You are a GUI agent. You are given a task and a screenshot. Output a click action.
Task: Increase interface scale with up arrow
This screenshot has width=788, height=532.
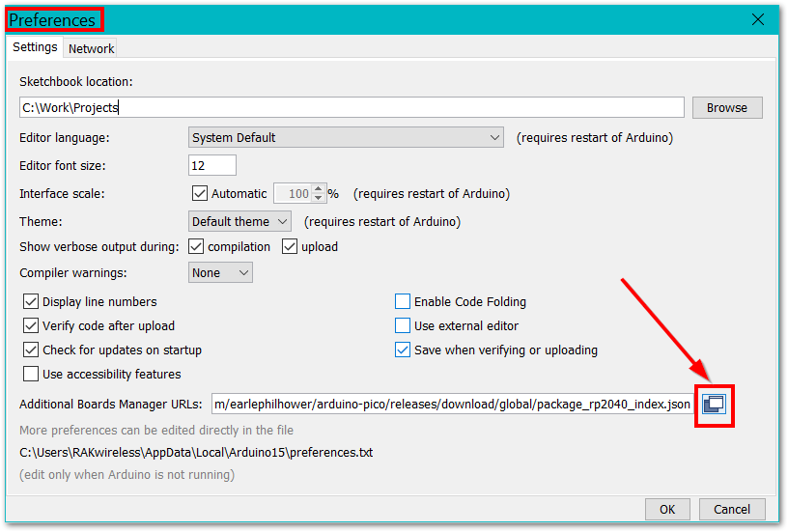pyautogui.click(x=318, y=189)
